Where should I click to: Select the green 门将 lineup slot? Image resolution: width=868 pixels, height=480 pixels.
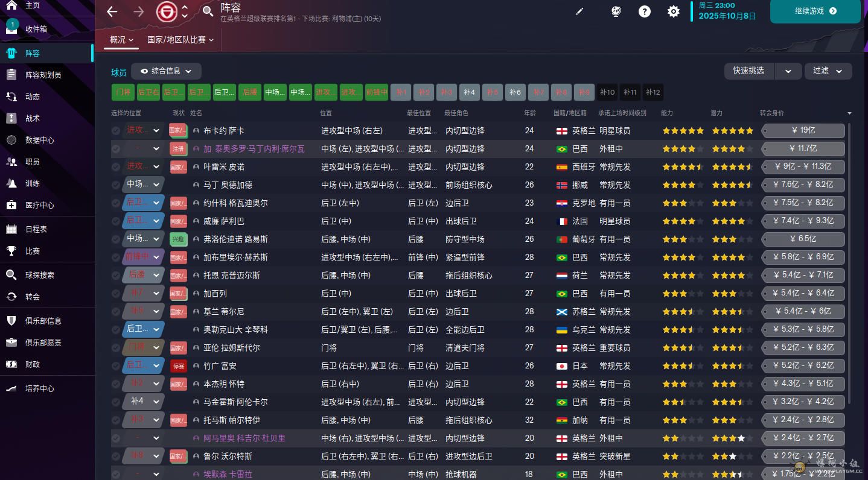pyautogui.click(x=123, y=92)
